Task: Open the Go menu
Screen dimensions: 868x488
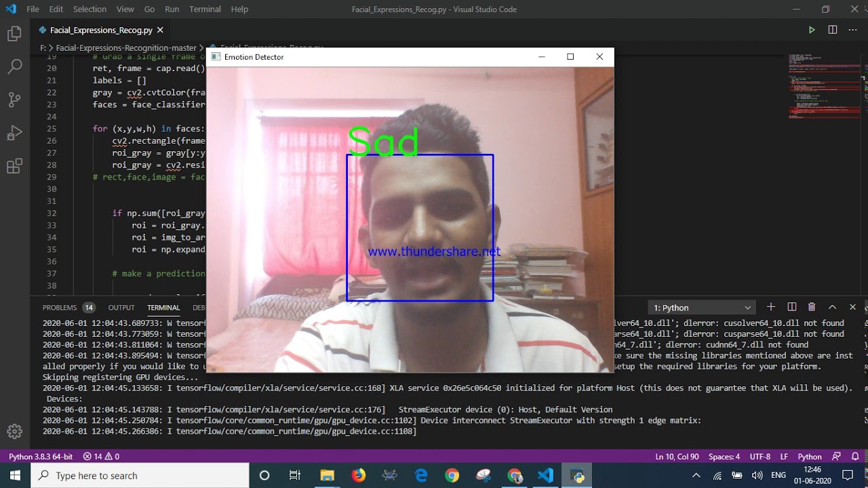Action: coord(149,9)
